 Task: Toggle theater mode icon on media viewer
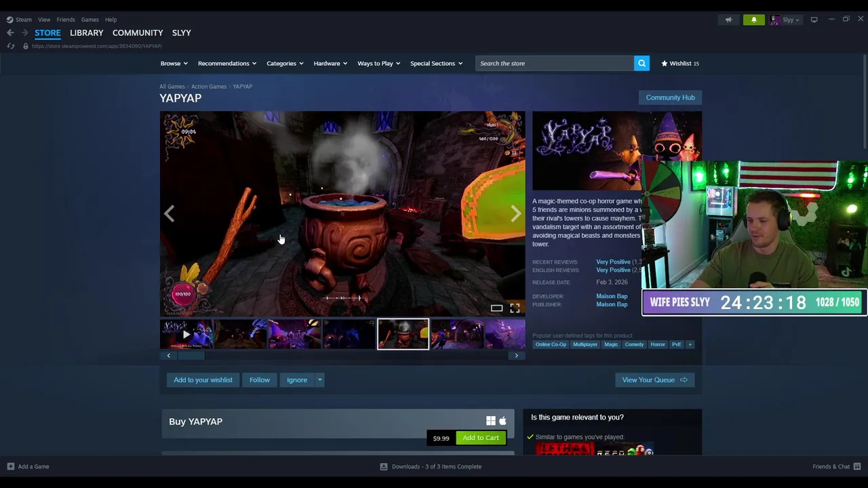click(496, 308)
